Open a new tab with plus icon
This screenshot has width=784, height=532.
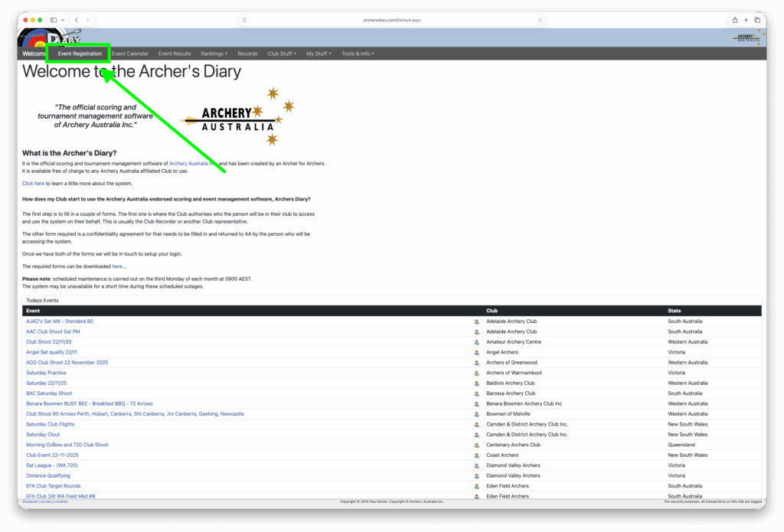tap(746, 20)
